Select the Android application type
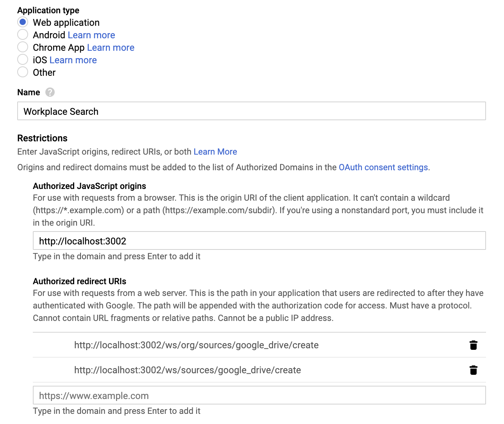The image size is (504, 424). [23, 35]
